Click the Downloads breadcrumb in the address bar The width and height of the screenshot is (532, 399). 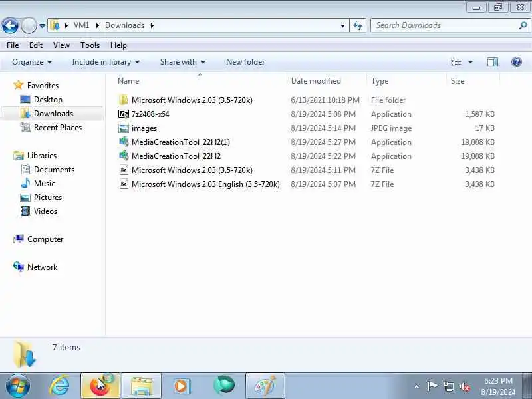pos(124,25)
